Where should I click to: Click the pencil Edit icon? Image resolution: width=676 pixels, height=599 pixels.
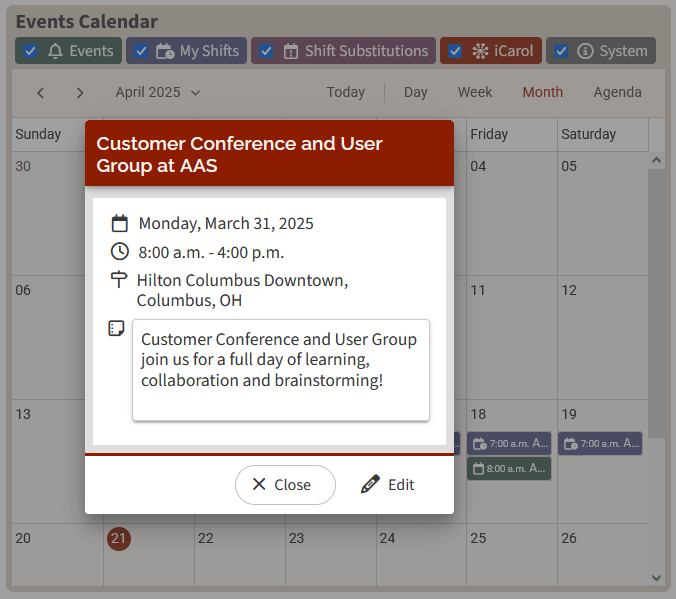(x=370, y=484)
